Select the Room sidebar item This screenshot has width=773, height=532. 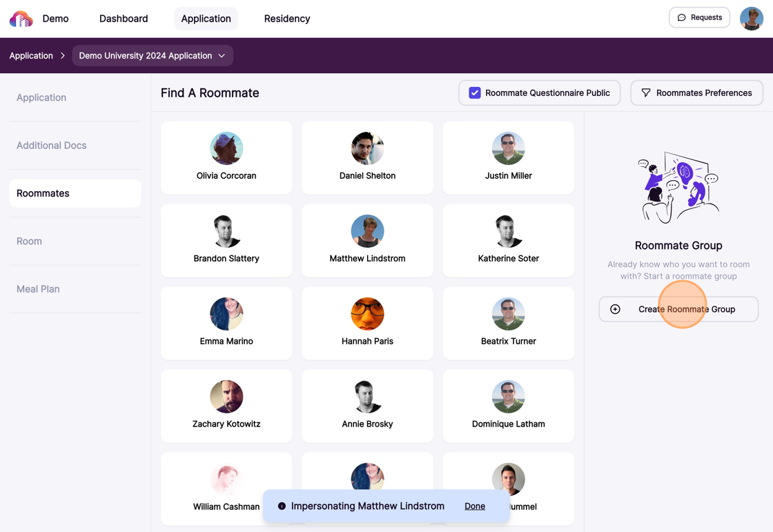pos(29,242)
